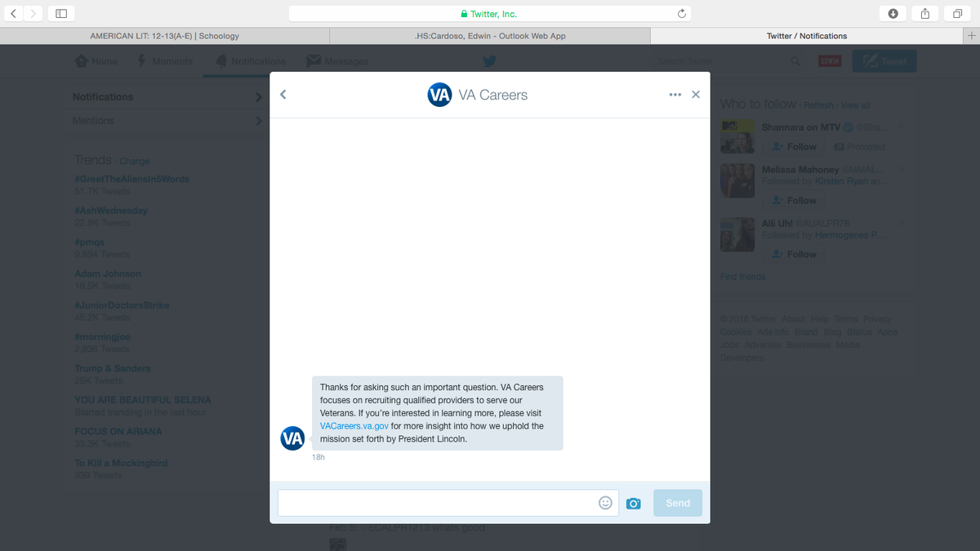Click Ads info in the footer

click(773, 332)
